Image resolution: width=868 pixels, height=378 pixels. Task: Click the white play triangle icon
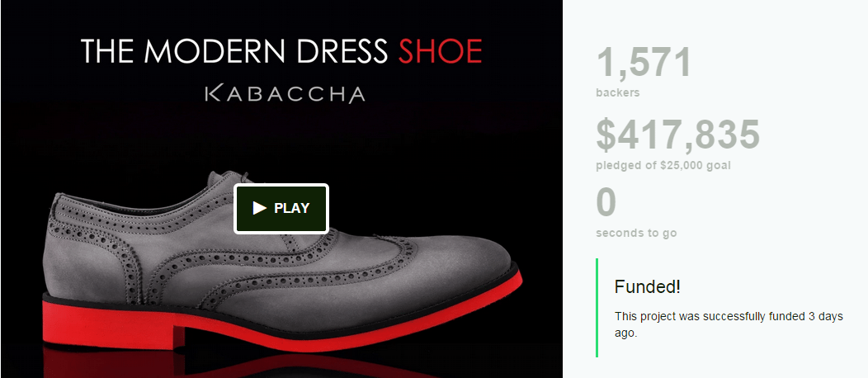[x=259, y=208]
